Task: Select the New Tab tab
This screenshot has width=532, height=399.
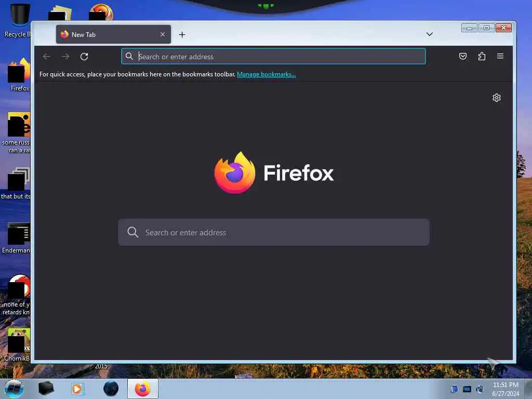Action: [113, 34]
